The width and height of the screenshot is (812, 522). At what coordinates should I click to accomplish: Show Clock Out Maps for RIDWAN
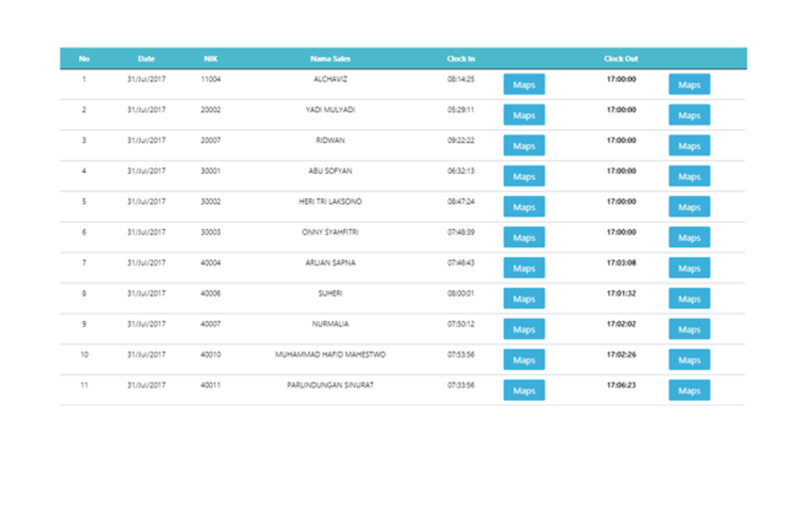689,146
